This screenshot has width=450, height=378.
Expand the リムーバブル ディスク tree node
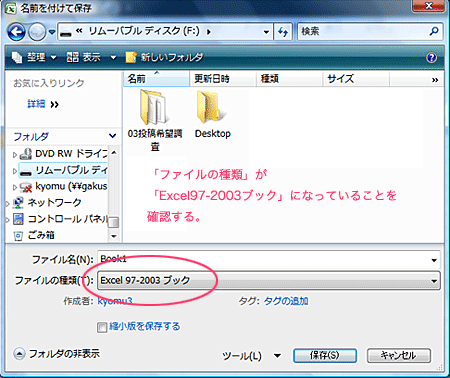pyautogui.click(x=15, y=171)
